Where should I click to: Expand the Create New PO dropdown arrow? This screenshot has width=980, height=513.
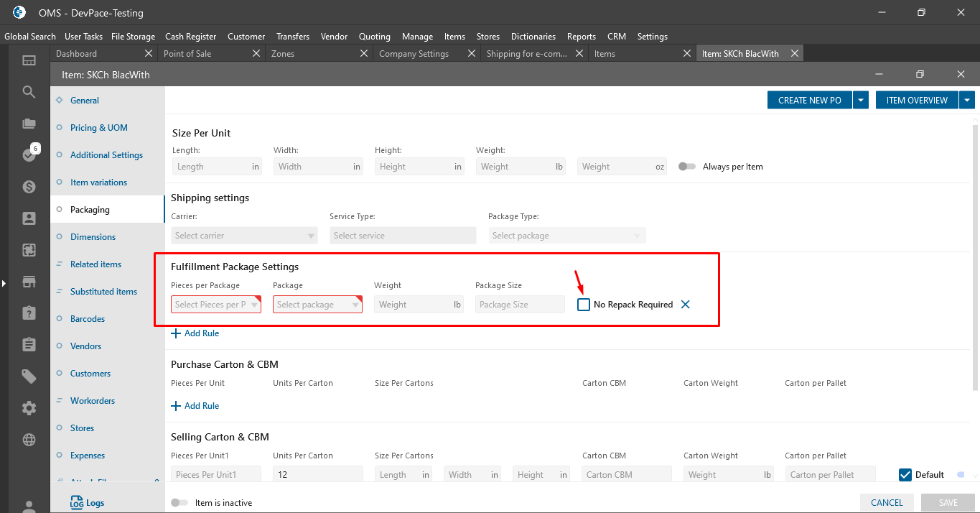tap(861, 101)
